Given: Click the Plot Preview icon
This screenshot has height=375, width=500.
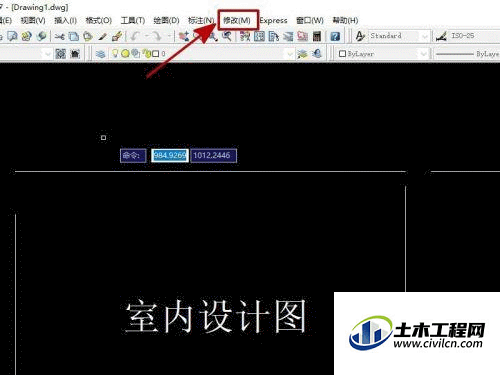Looking at the screenshot, I should (12, 36).
